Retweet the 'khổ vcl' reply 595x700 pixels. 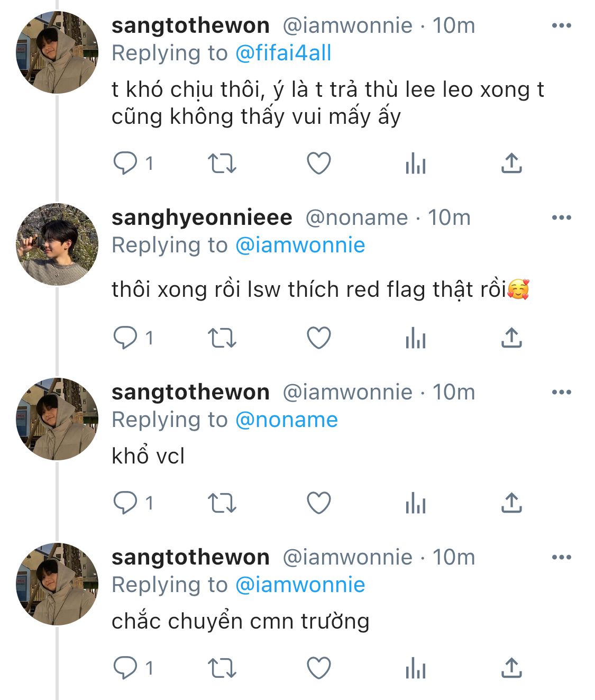[222, 503]
